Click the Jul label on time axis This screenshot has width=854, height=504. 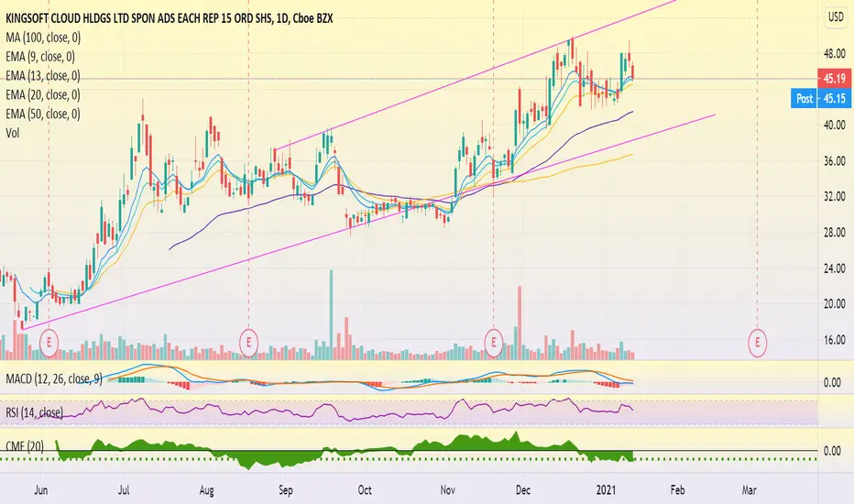pyautogui.click(x=124, y=490)
